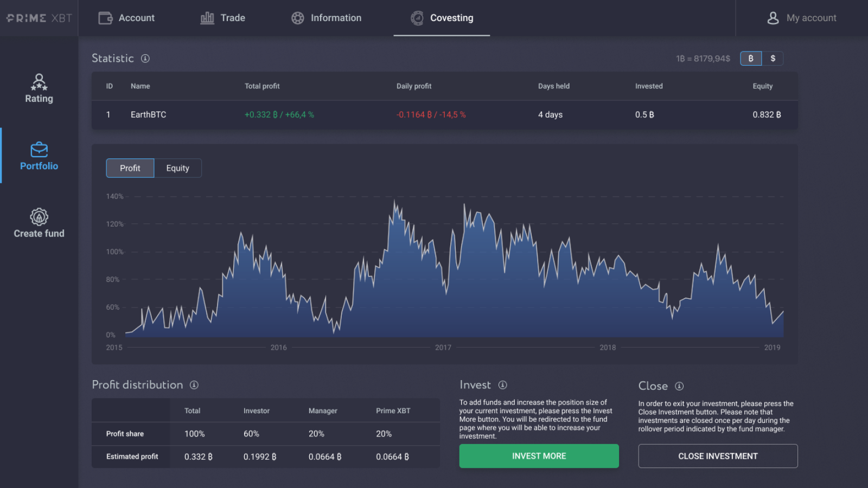Viewport: 868px width, 488px height.
Task: Click the My account user icon
Action: coord(773,18)
